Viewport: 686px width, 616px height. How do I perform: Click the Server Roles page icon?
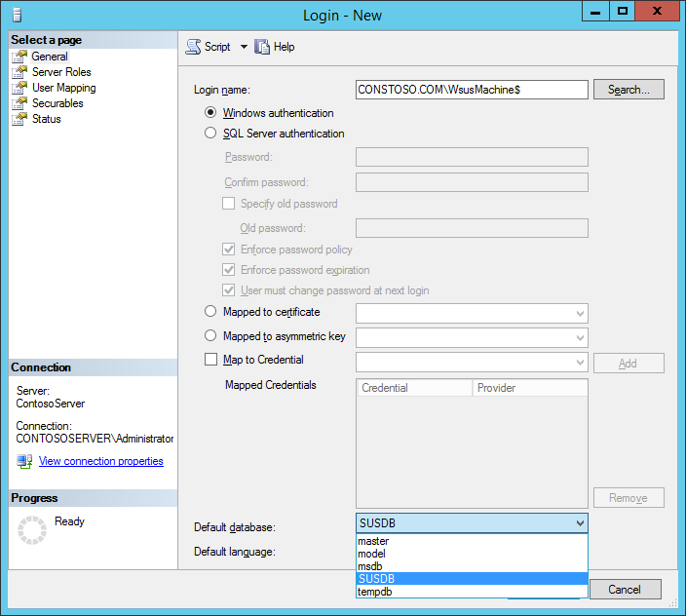click(x=19, y=72)
